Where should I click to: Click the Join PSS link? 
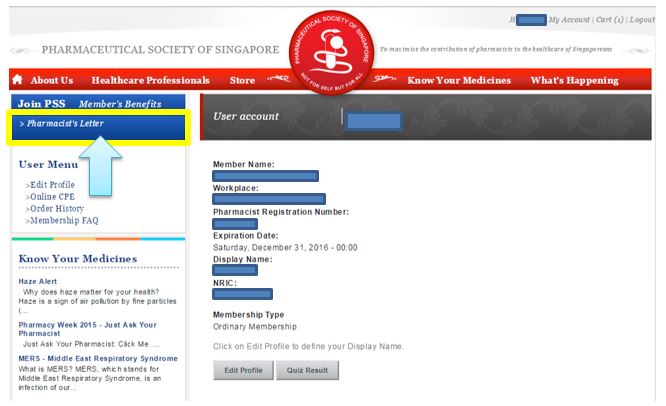point(42,104)
